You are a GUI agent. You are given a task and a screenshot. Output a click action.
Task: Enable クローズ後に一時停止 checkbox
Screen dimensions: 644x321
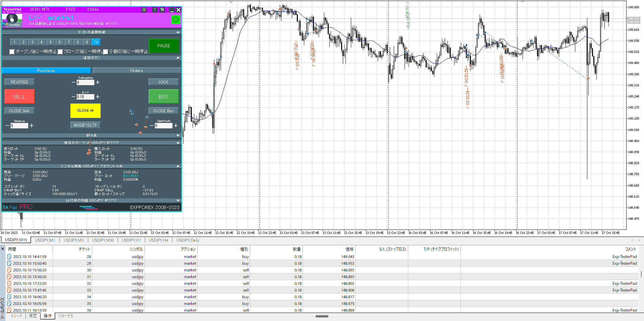pos(60,52)
